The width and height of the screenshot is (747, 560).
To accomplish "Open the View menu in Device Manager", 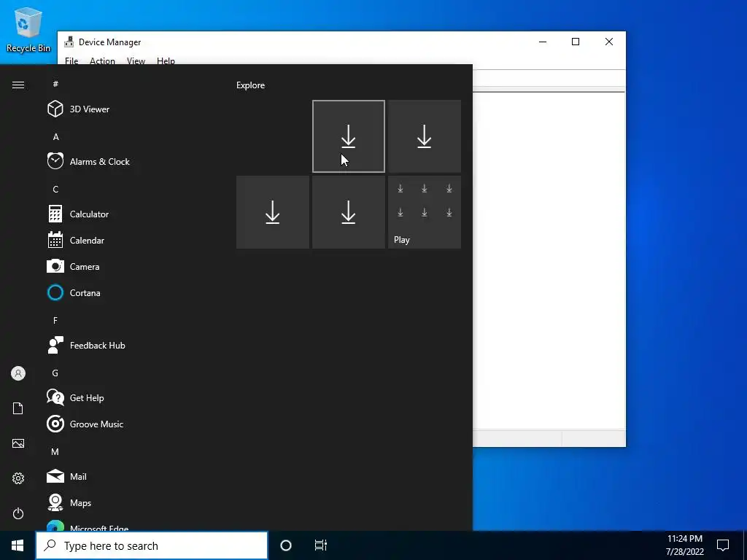I will tap(136, 61).
